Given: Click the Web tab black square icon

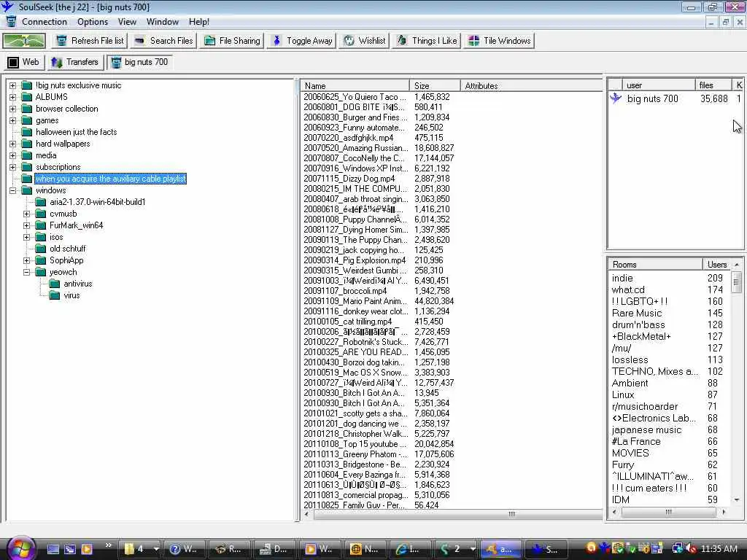Looking at the screenshot, I should 13,63.
